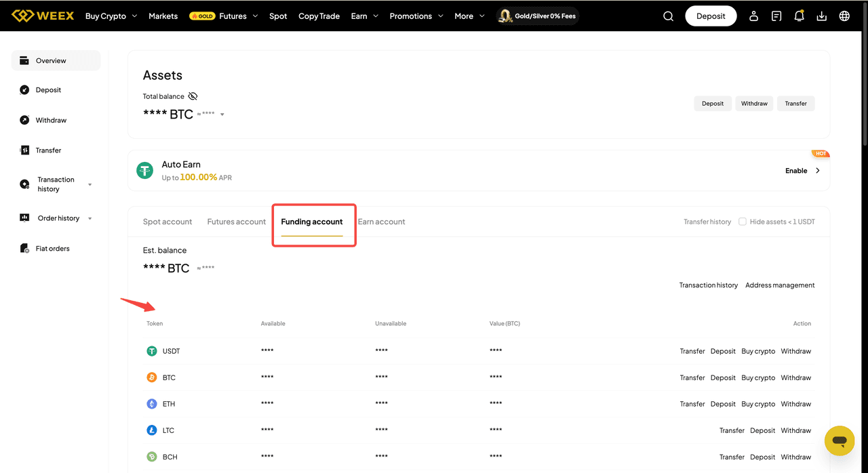The height and width of the screenshot is (473, 868).
Task: Toggle total balance visibility eye icon
Action: [x=193, y=96]
